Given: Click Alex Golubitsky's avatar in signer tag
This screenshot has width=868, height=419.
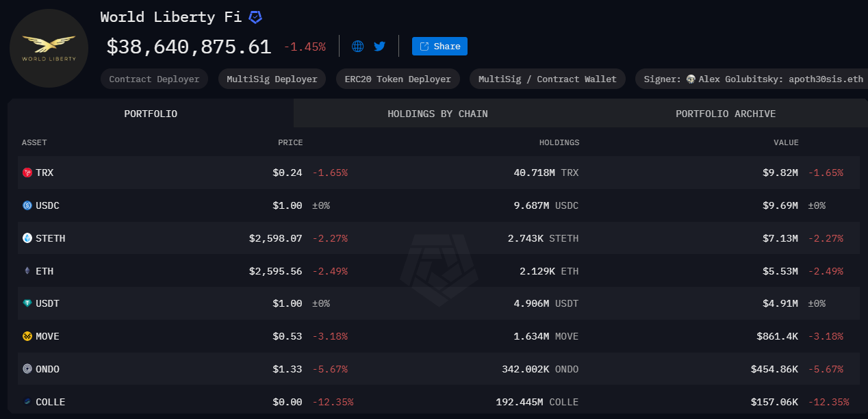Looking at the screenshot, I should pos(690,79).
